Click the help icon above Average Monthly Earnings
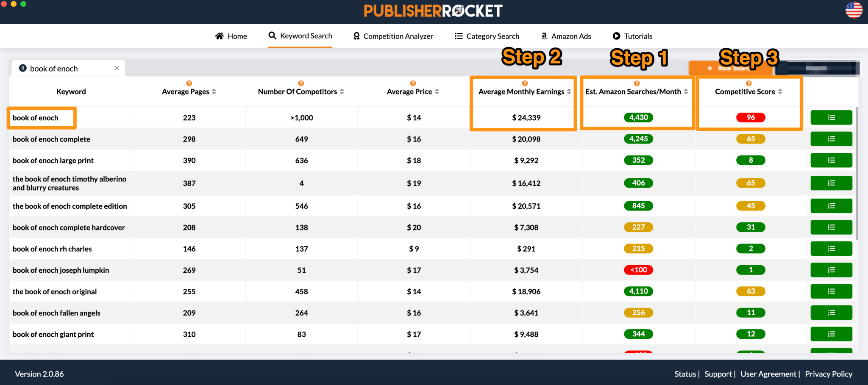The image size is (868, 385). coord(525,83)
